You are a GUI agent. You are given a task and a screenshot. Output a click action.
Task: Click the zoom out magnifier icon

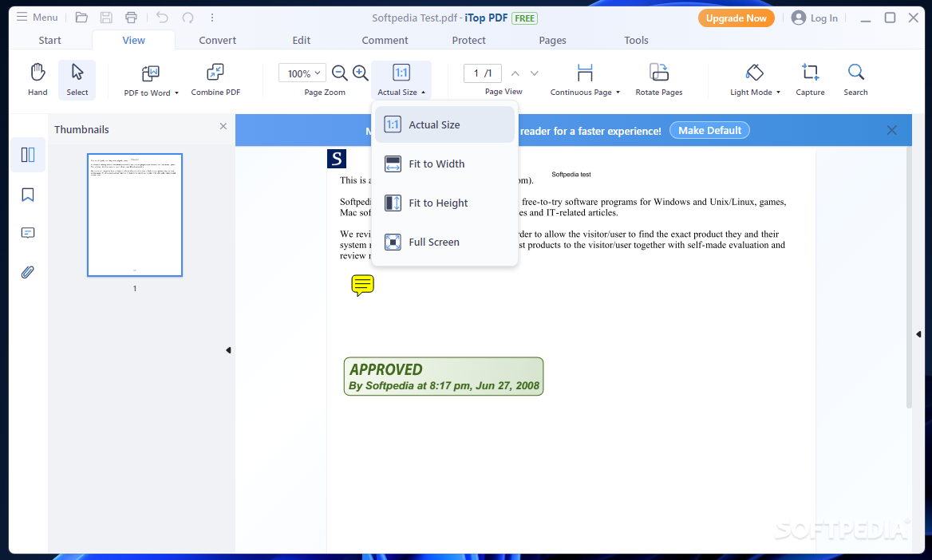(339, 73)
